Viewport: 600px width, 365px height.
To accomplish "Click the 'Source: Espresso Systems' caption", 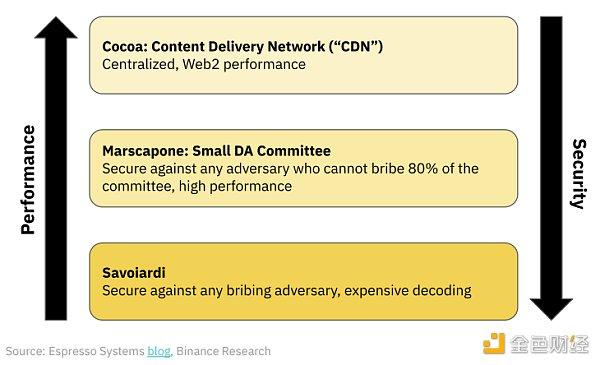I will tap(75, 351).
